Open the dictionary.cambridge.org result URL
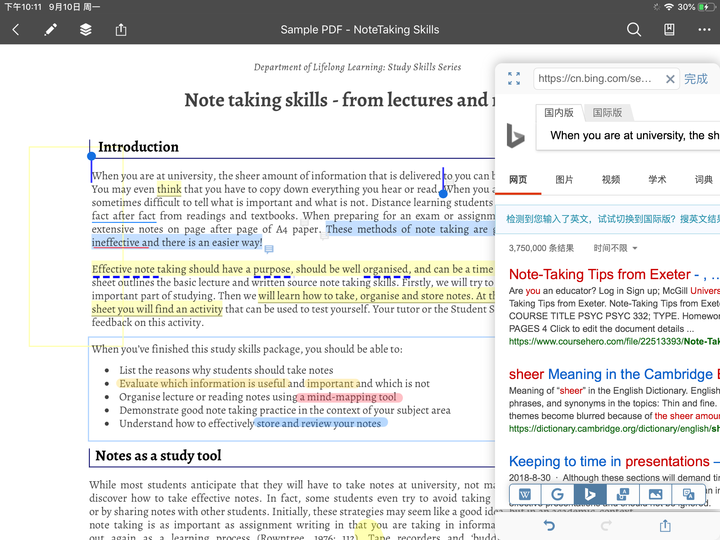This screenshot has height=540, width=720. [x=614, y=429]
